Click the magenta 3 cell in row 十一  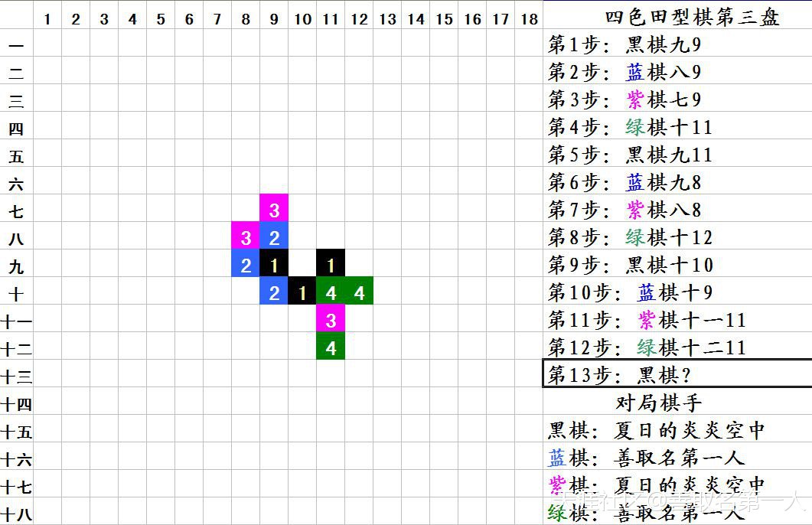331,318
